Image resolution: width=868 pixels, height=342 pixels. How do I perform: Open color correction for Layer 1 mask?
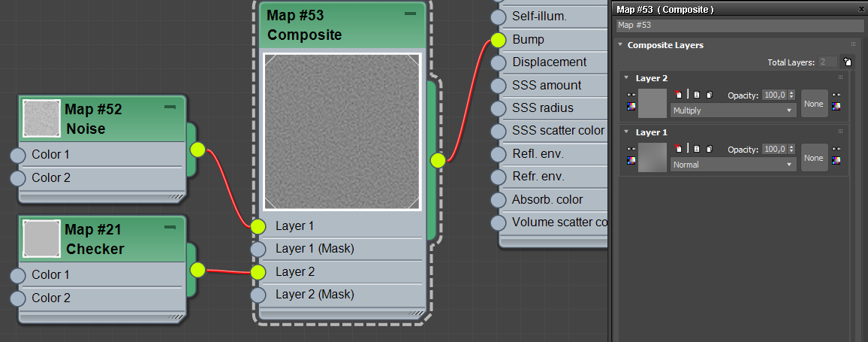point(836,160)
